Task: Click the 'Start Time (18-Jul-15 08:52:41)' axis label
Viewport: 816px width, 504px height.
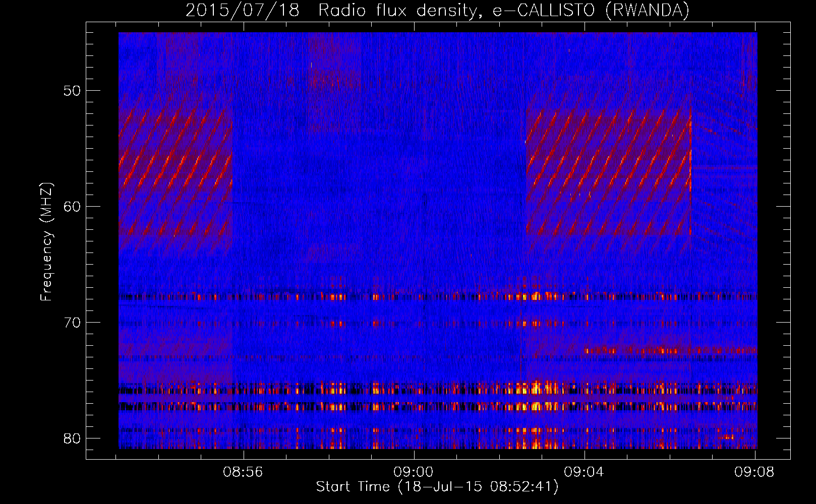Action: point(437,487)
